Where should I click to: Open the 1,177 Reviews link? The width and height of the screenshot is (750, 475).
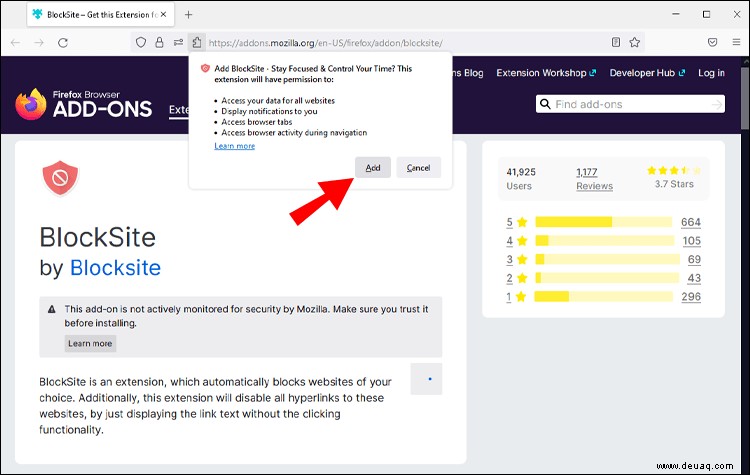pyautogui.click(x=594, y=179)
